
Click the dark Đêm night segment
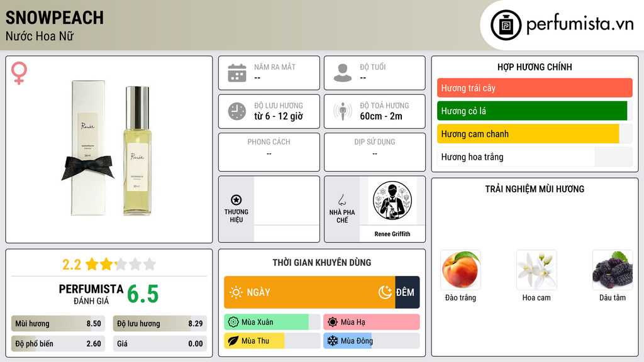(x=408, y=292)
